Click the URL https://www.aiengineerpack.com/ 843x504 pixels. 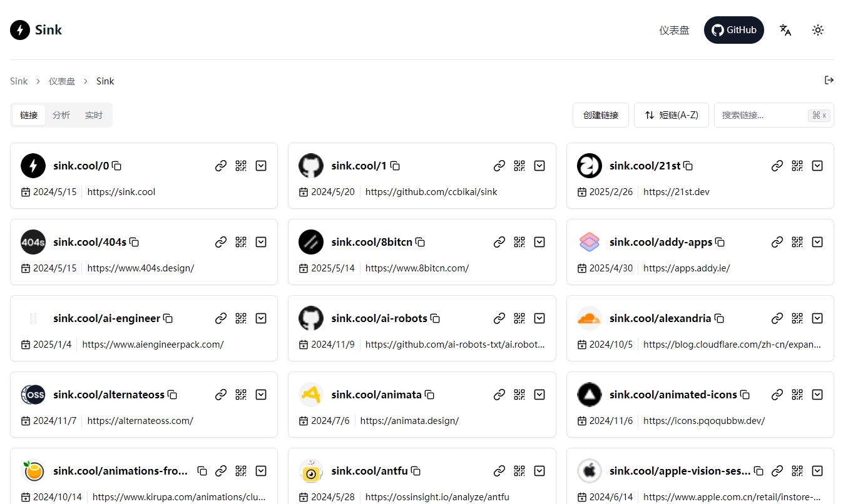point(153,345)
